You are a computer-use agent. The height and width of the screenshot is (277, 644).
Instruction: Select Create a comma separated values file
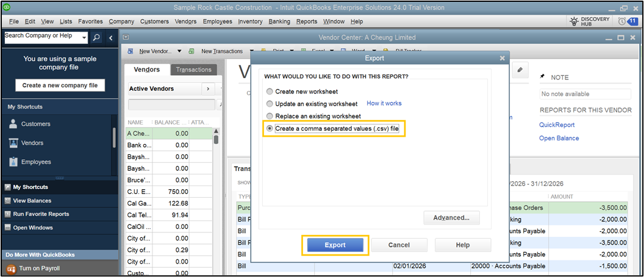pos(270,129)
